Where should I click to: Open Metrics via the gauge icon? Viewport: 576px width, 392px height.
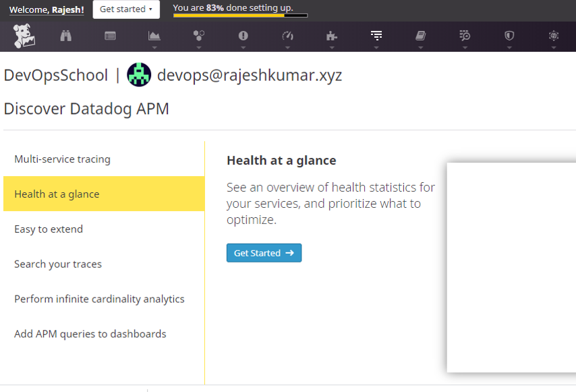click(x=287, y=36)
